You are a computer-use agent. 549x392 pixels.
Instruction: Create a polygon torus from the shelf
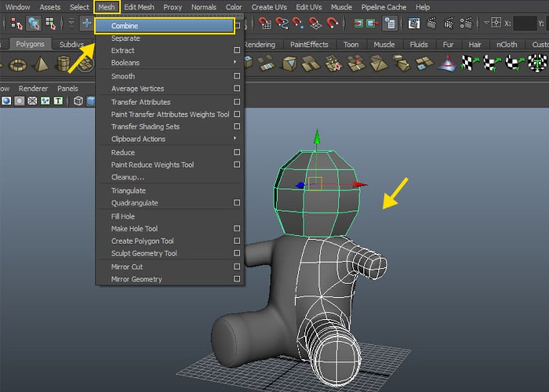(x=17, y=65)
